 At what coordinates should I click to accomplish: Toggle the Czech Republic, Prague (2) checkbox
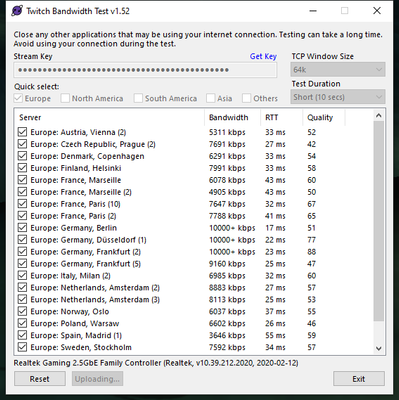click(x=22, y=144)
